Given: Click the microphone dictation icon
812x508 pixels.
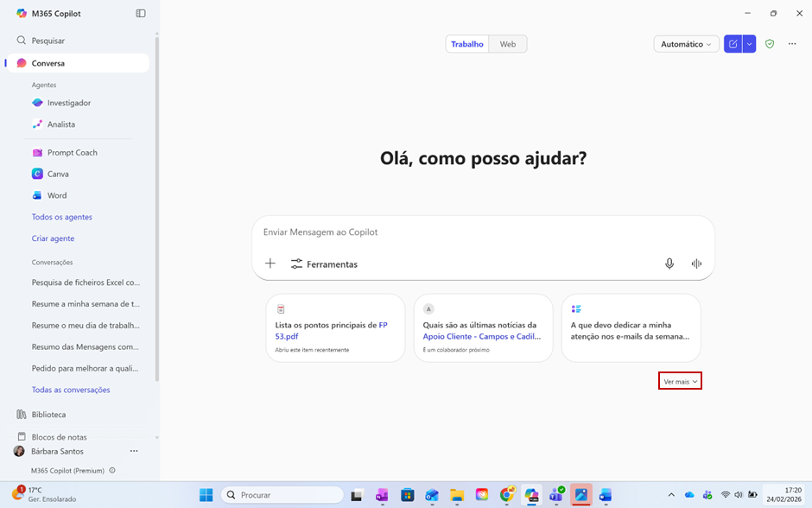Looking at the screenshot, I should coord(669,264).
